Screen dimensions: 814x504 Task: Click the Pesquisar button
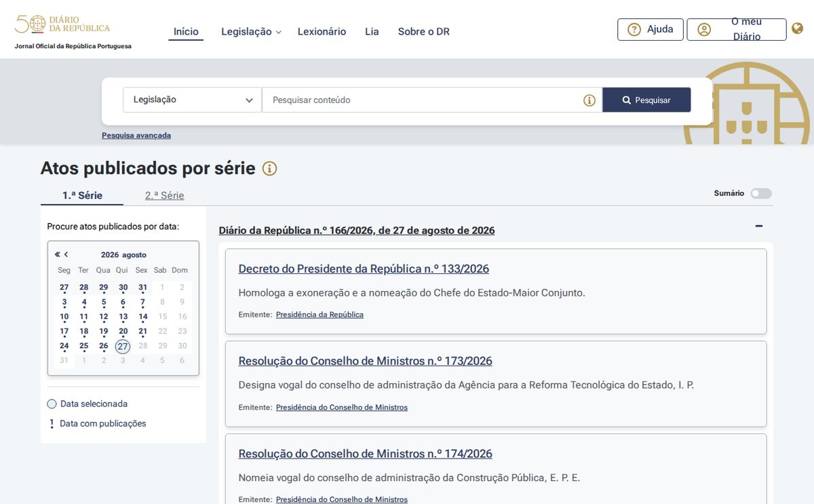[646, 100]
